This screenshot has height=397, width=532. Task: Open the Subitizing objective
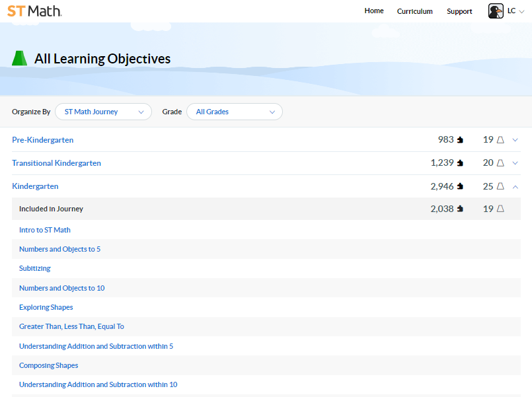point(35,268)
